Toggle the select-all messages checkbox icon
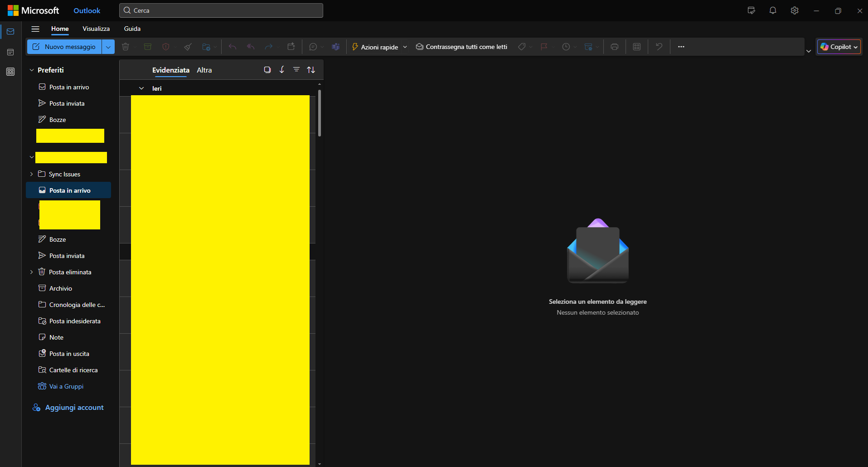The height and width of the screenshot is (467, 868). [x=267, y=70]
